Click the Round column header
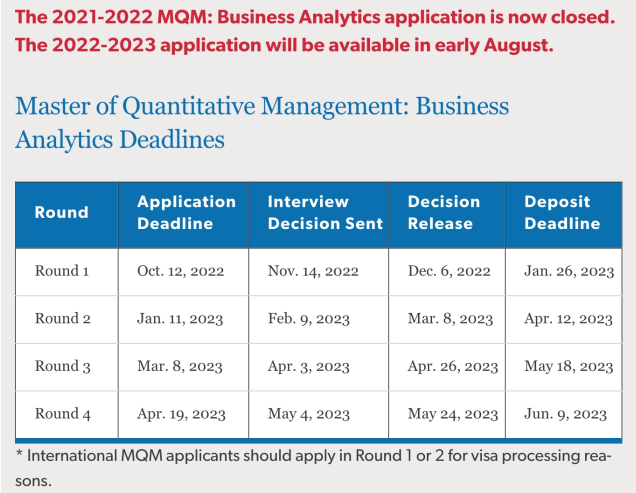The width and height of the screenshot is (636, 493). [x=62, y=212]
